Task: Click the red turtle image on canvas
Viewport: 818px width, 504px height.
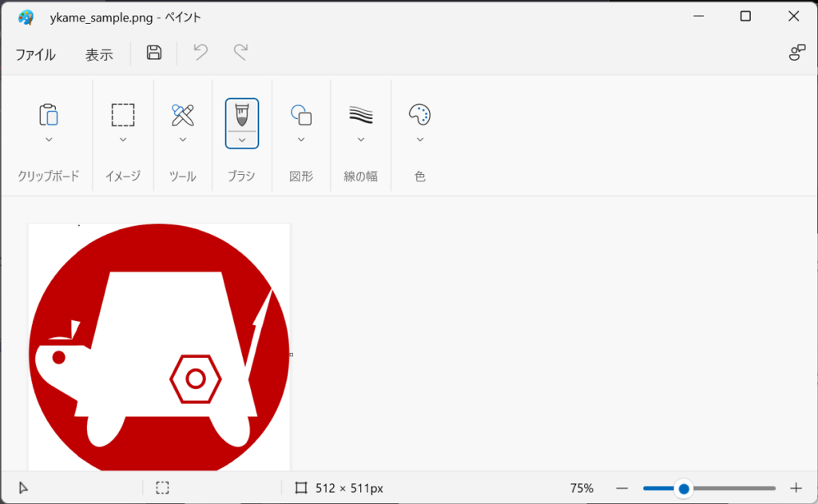Action: pyautogui.click(x=159, y=347)
